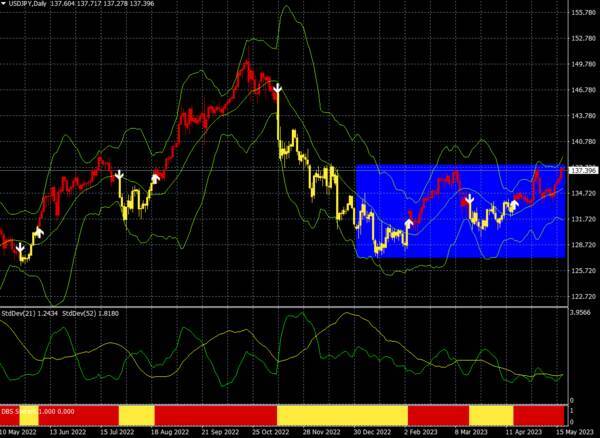Image resolution: width=600 pixels, height=438 pixels.
Task: Click the 30 Dec 2022 date label
Action: (x=372, y=432)
